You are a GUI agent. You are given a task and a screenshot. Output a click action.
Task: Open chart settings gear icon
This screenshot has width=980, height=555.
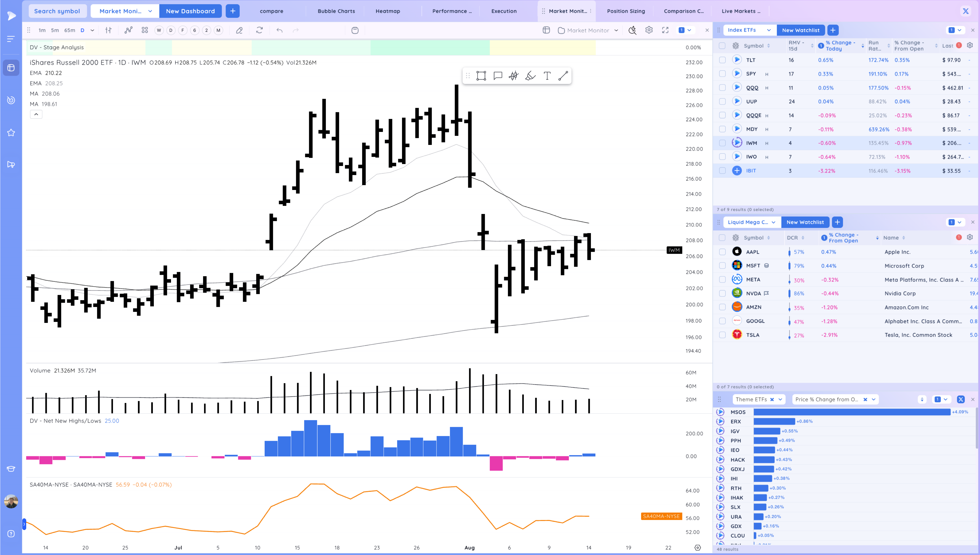click(x=649, y=30)
